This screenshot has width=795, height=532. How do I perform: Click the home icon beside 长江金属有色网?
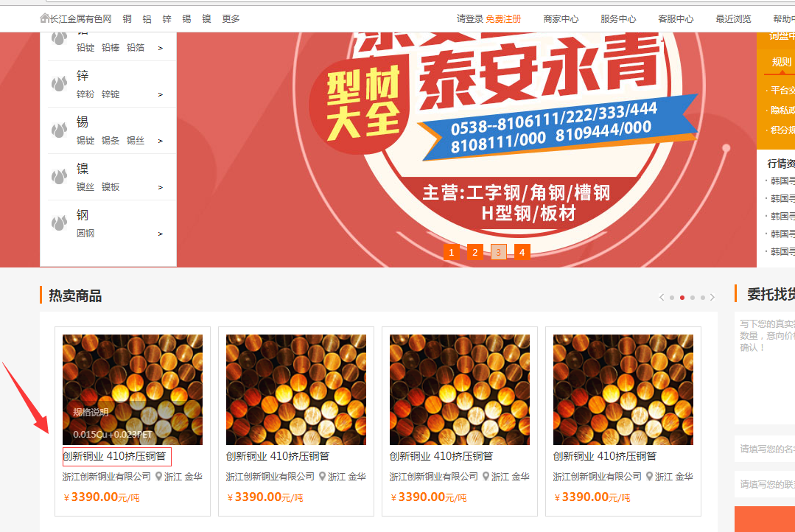44,18
